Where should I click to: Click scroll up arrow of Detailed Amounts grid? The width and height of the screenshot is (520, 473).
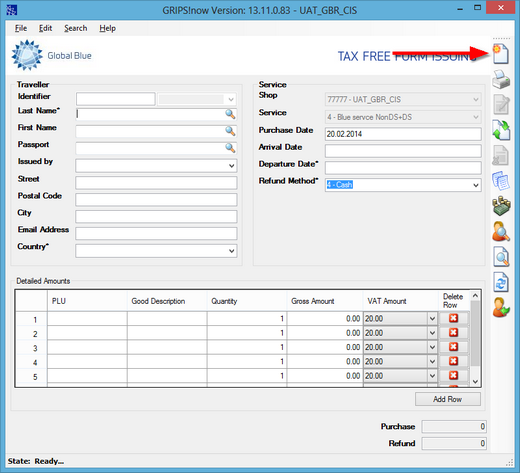point(475,296)
